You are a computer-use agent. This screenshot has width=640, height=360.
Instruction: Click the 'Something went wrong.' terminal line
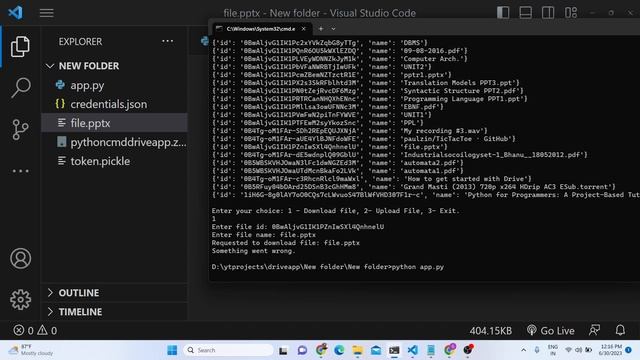[253, 251]
